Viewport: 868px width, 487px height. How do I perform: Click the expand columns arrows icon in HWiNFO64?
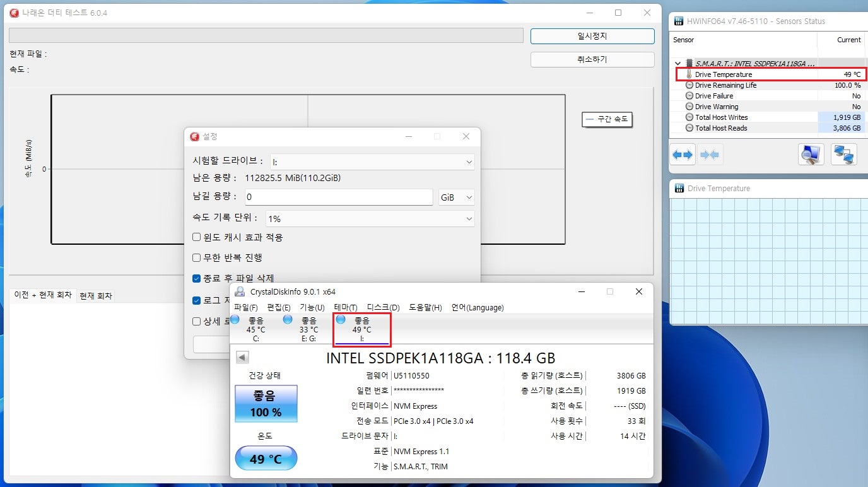coord(683,155)
